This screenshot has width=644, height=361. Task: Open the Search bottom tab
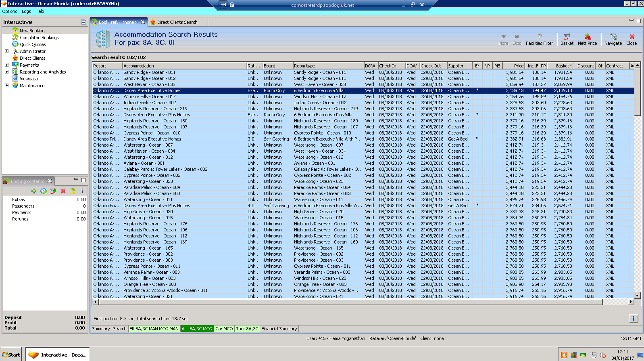pos(119,329)
